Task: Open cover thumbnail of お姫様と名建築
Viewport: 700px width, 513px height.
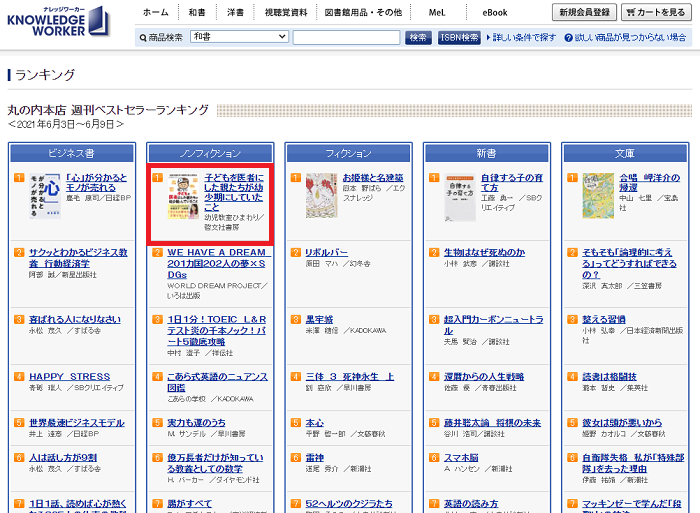Action: [322, 196]
